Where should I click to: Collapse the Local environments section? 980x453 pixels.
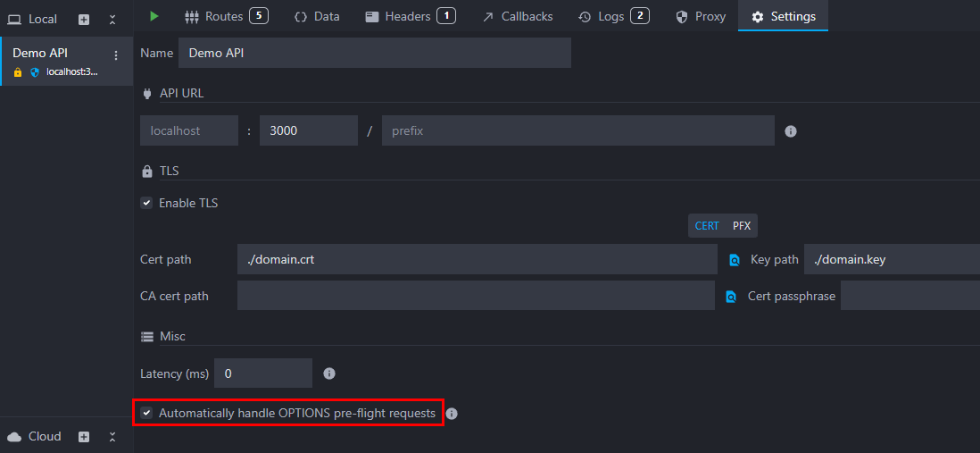pos(112,19)
